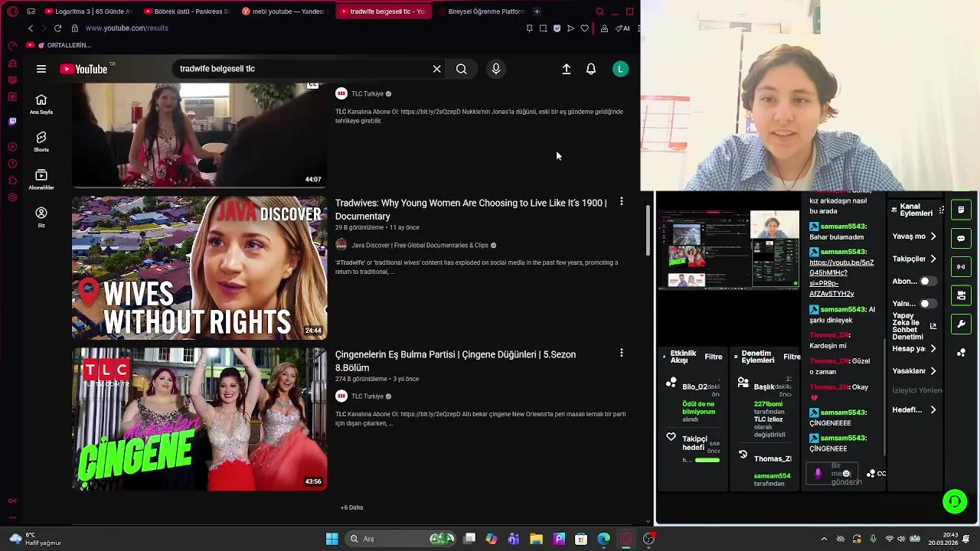This screenshot has height=551, width=980.
Task: Open options menu for Tradwives video
Action: [x=622, y=202]
